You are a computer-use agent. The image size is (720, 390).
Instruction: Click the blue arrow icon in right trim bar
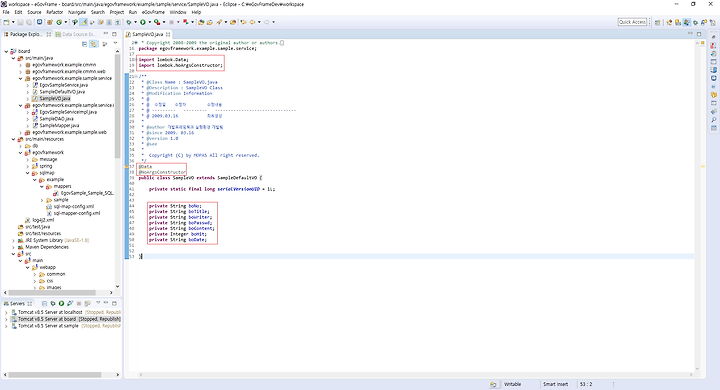click(x=714, y=86)
